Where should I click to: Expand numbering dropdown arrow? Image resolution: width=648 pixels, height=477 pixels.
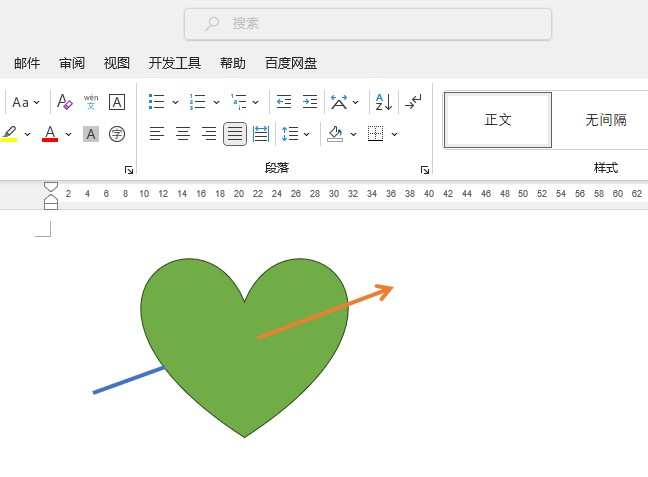tap(216, 102)
